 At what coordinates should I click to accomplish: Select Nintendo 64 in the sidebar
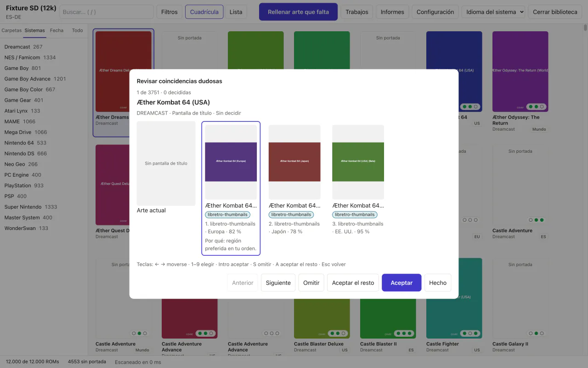pos(44,143)
